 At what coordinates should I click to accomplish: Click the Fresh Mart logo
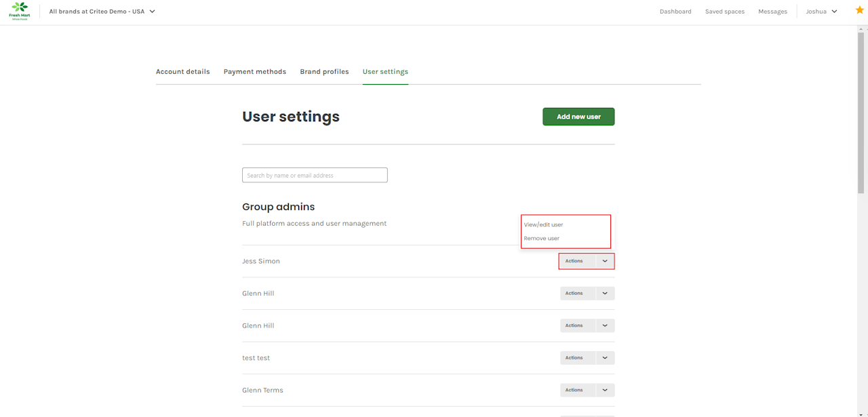pos(19,11)
